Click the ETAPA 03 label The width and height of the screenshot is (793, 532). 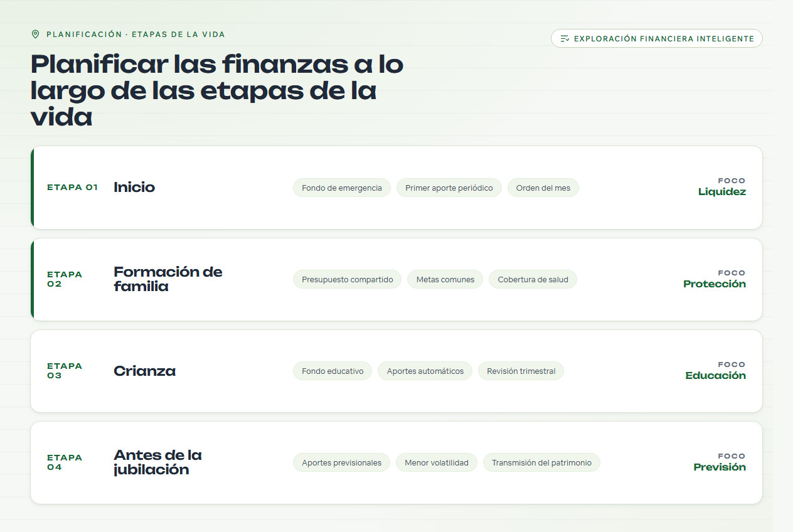pos(65,371)
